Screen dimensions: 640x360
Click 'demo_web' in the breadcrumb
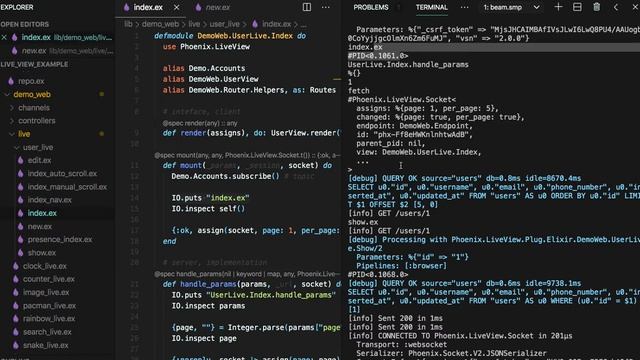click(160, 24)
